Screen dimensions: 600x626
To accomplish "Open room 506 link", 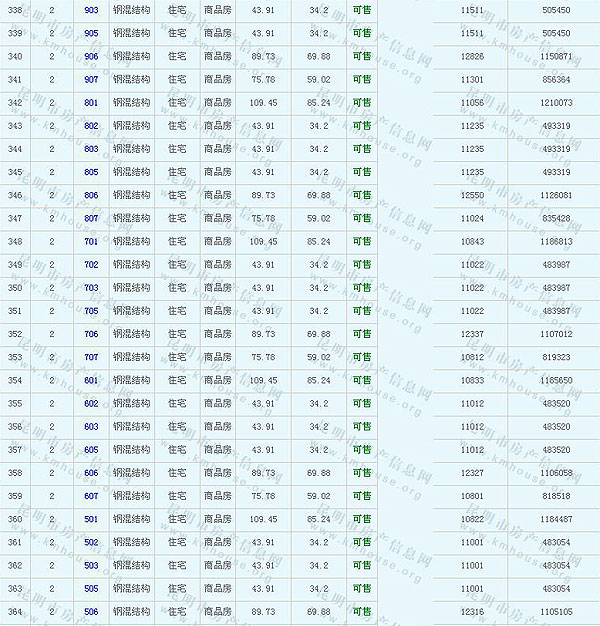I will 91,611.
